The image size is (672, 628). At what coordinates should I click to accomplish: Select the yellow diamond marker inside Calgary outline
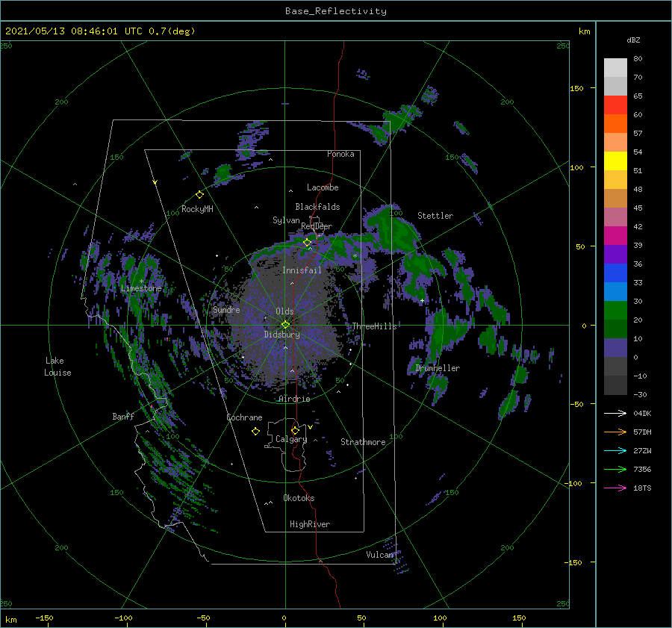point(295,430)
